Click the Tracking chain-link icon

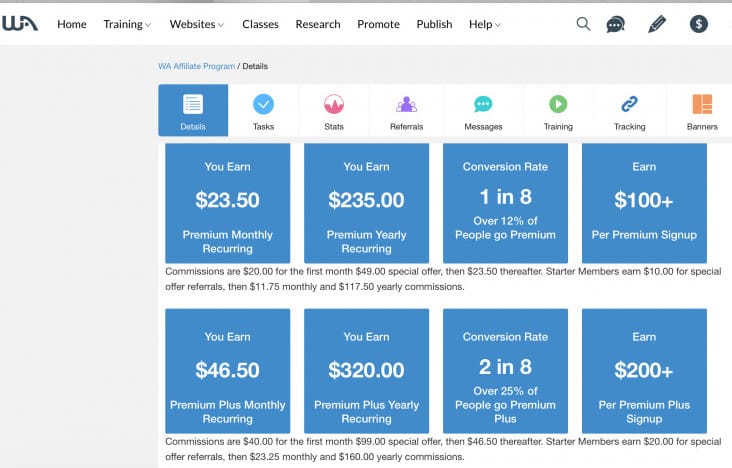[629, 104]
